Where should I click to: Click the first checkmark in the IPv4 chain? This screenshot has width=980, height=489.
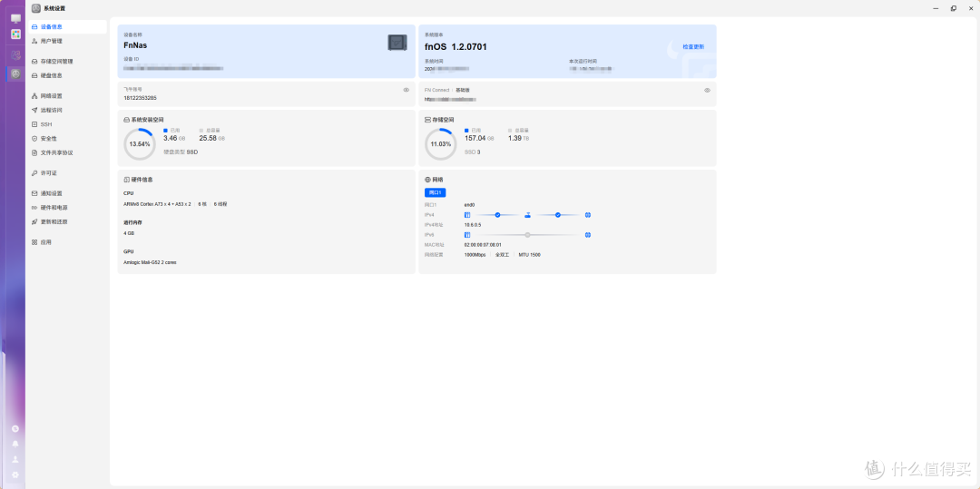pos(497,215)
